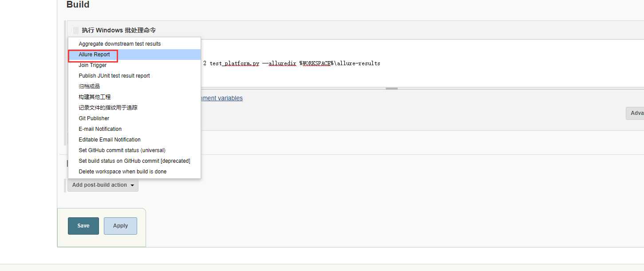
Task: Open the environment variables link
Action: coord(221,98)
